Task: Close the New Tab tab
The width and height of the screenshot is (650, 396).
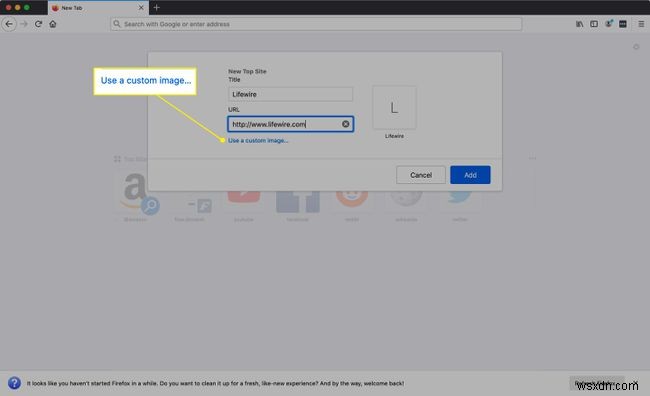Action: click(141, 7)
